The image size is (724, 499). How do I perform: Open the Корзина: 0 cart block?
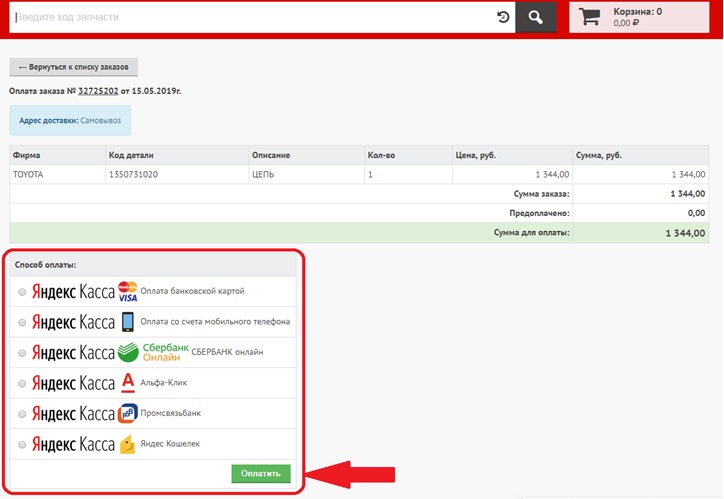tap(639, 17)
